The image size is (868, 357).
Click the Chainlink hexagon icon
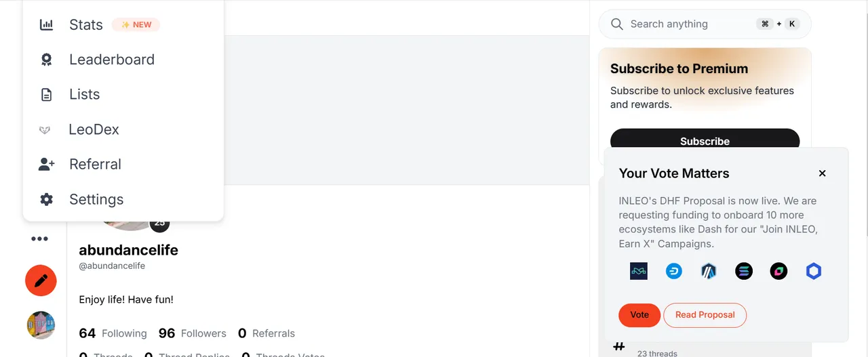[814, 272]
